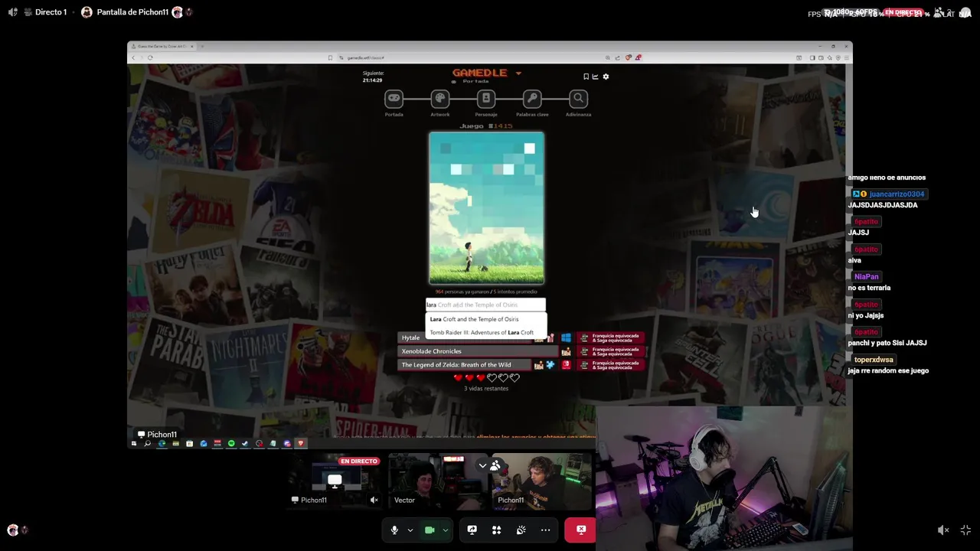Viewport: 980px width, 551px height.
Task: Click the Directo 1 channel name
Action: pyautogui.click(x=51, y=12)
